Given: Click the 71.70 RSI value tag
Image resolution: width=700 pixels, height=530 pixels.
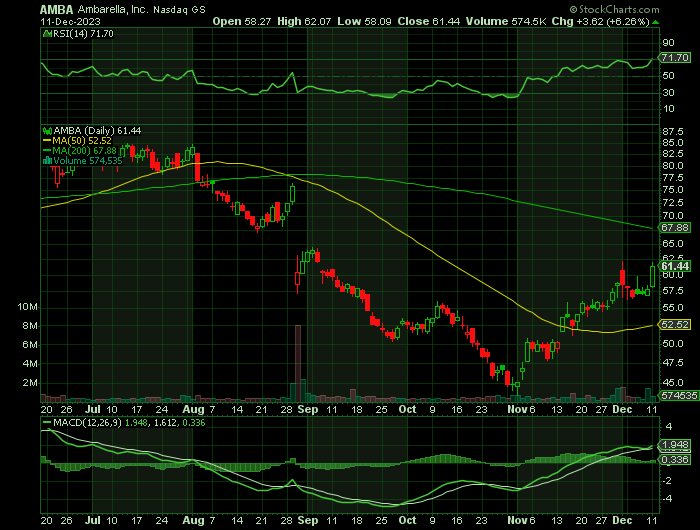Looking at the screenshot, I should click(x=675, y=58).
